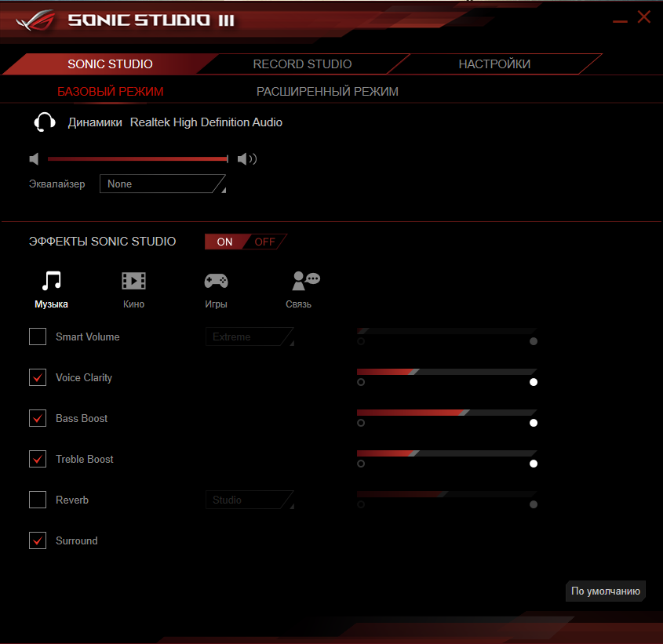Uncheck the Voice Clarity checkbox
663x644 pixels.
38,377
